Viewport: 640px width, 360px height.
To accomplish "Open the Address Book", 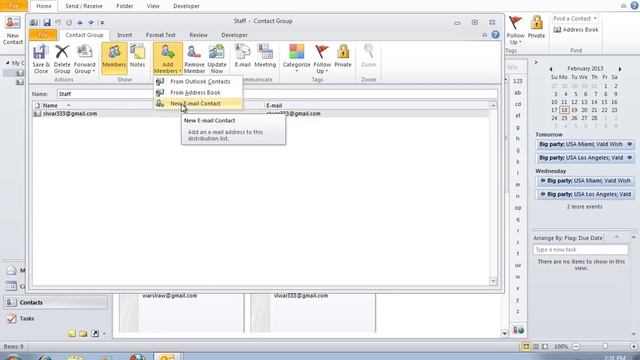I will pos(576,30).
